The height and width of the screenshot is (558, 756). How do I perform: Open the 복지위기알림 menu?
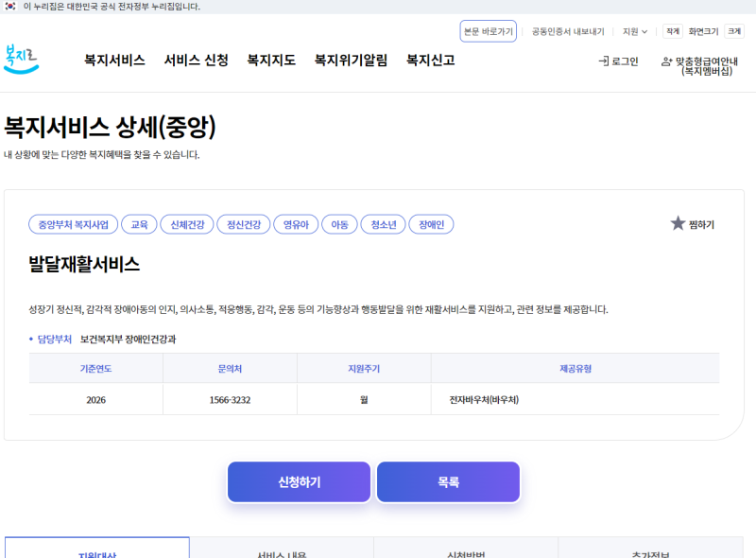click(351, 61)
